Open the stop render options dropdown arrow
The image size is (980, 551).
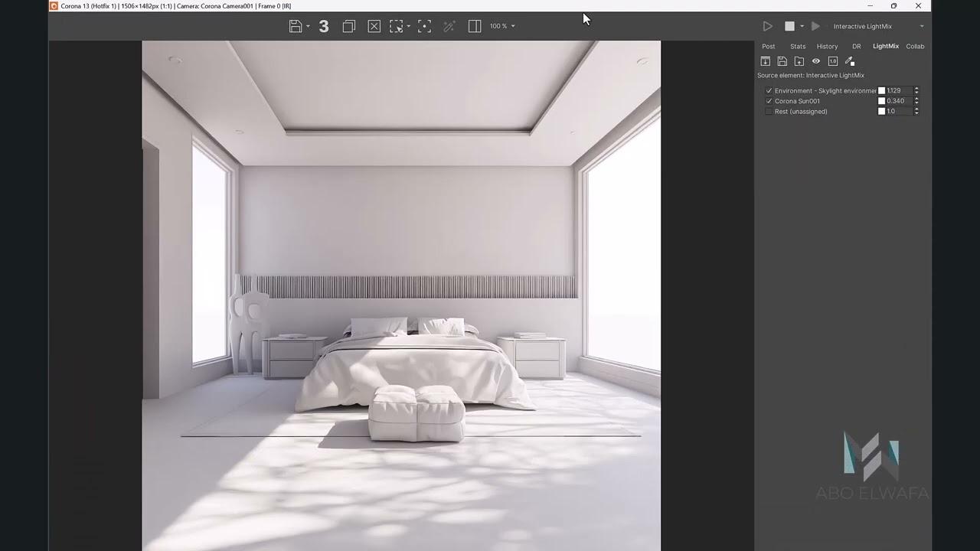coord(802,27)
